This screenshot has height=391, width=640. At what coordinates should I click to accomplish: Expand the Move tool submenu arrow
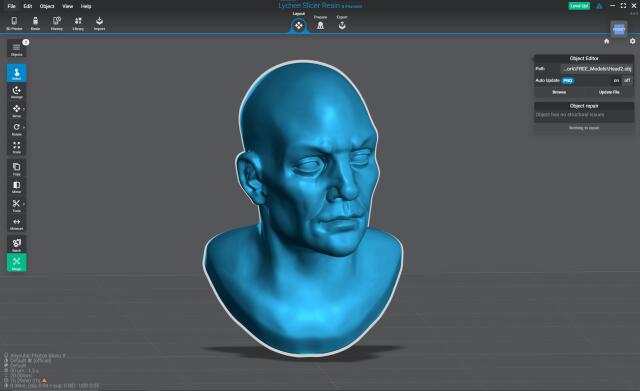pos(24,109)
